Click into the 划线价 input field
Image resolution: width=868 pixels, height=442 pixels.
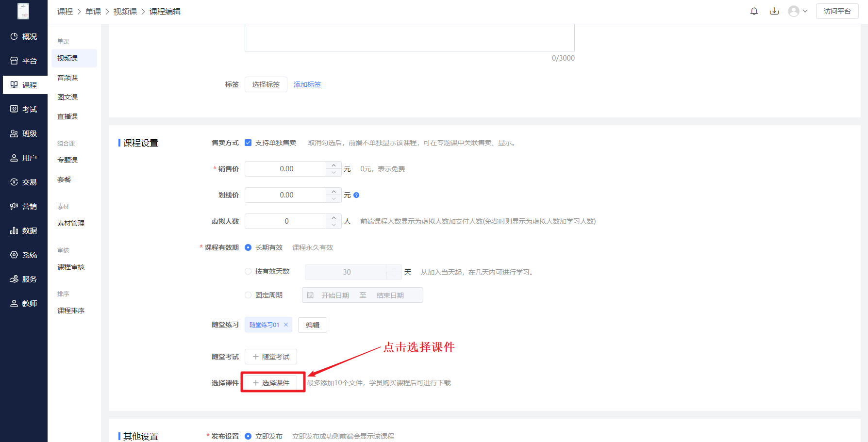click(285, 195)
